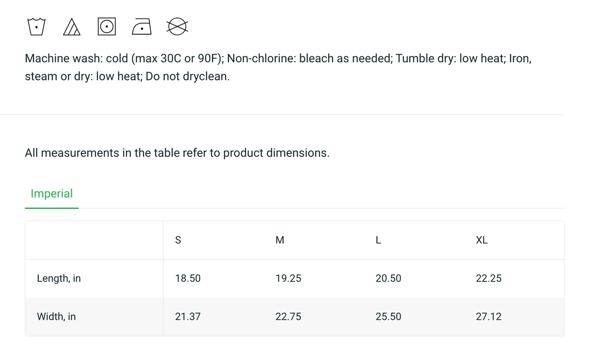
Task: Click the do not dryclean icon
Action: [x=177, y=27]
